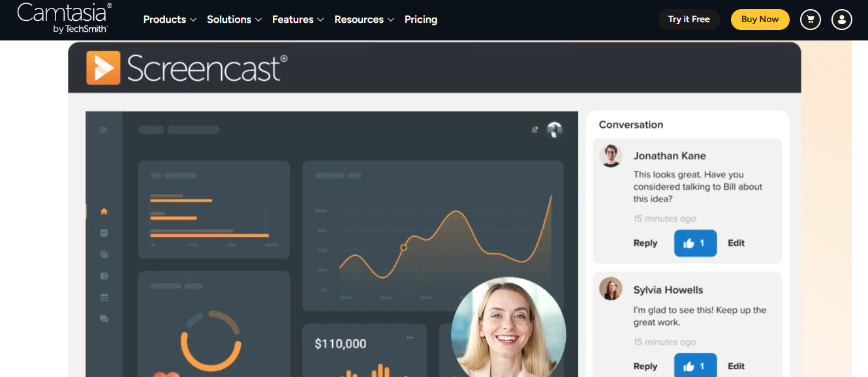Screen dimensions: 868x377
Task: Click the Try it Free button
Action: (x=689, y=20)
